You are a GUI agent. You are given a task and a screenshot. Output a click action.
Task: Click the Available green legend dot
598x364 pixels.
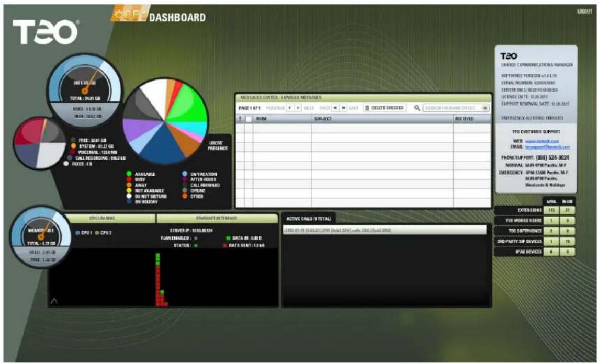tap(129, 174)
